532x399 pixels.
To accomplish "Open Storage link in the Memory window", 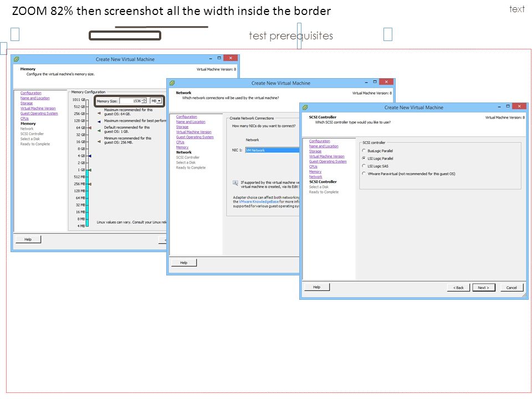I will point(27,103).
